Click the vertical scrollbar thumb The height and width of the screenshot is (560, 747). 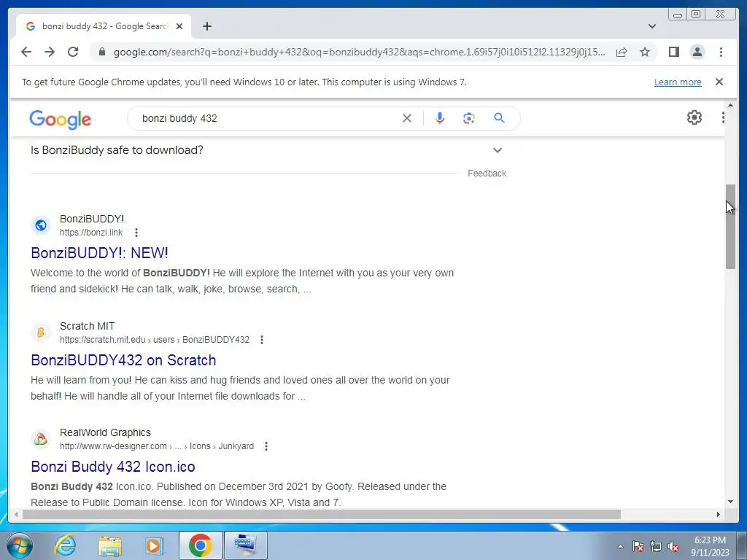[x=730, y=227]
